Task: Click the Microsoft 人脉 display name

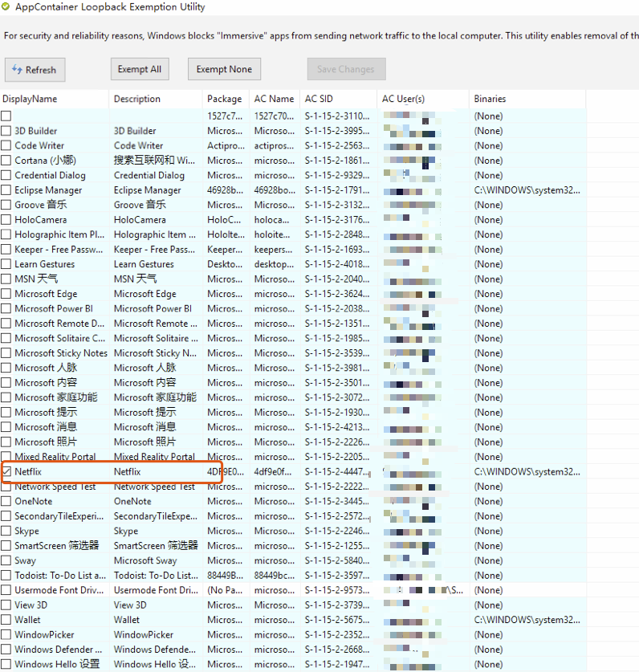Action: 46,368
